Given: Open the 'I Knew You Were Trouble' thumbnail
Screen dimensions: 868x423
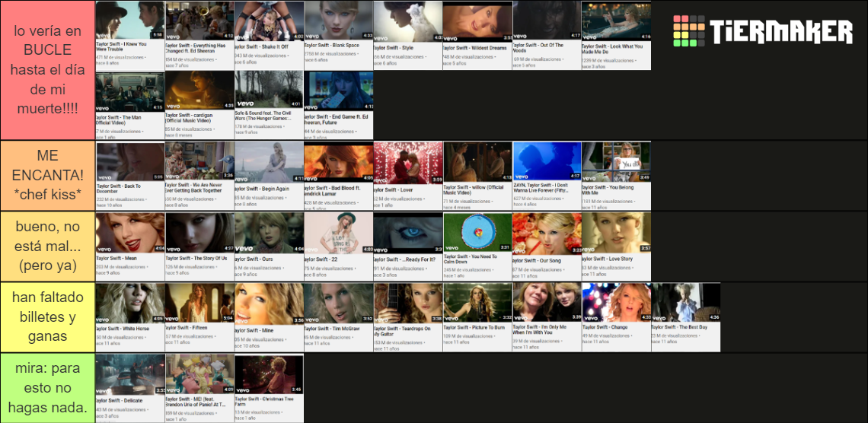Looking at the screenshot, I should click(x=130, y=36).
